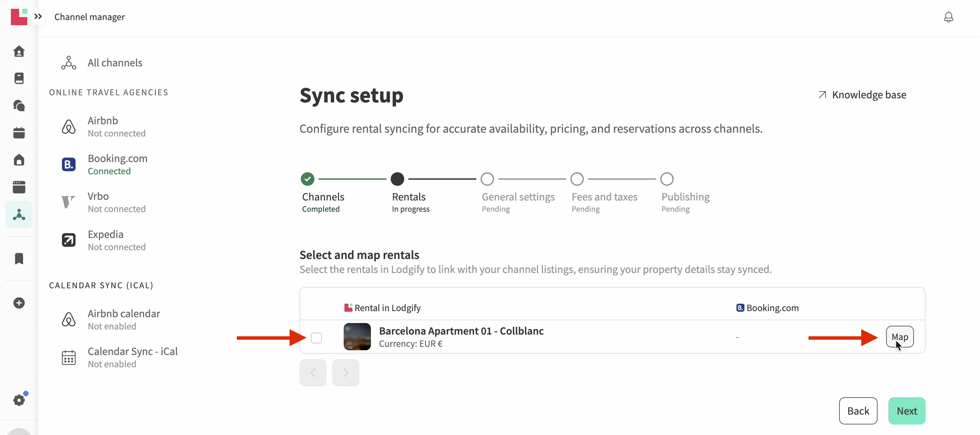The height and width of the screenshot is (435, 980).
Task: Select the General settings step circle
Action: [x=487, y=179]
